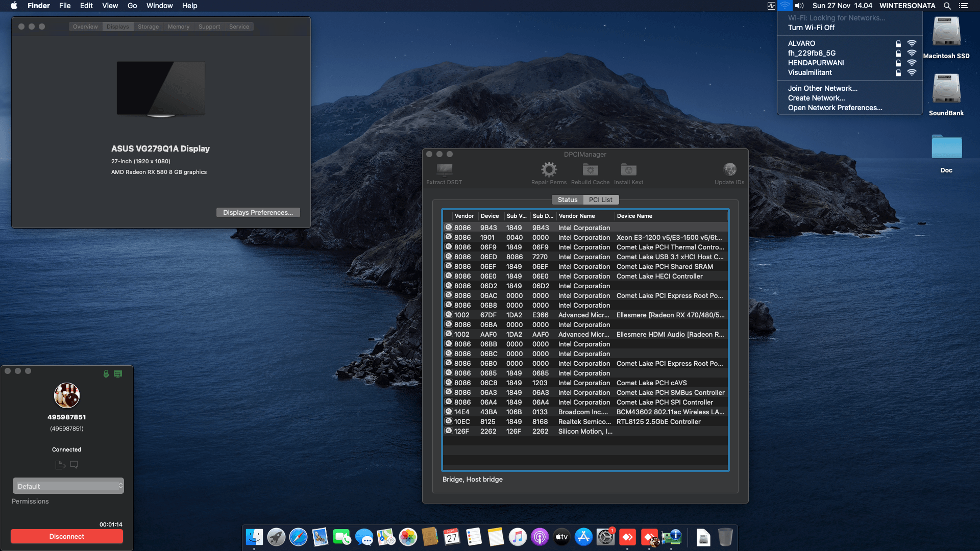Choose Open Network Preferences menu item
This screenshot has height=551, width=980.
[835, 108]
